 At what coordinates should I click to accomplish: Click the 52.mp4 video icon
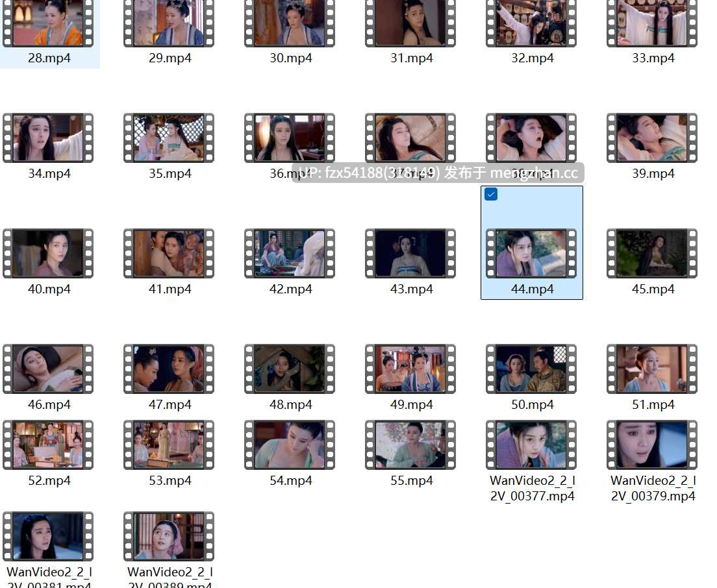tap(48, 445)
